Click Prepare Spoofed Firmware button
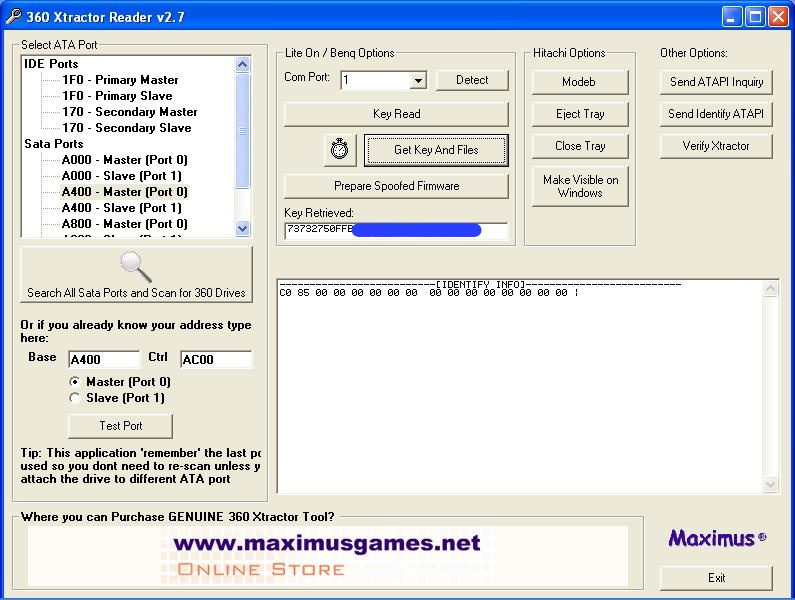The height and width of the screenshot is (600, 795). 396,186
